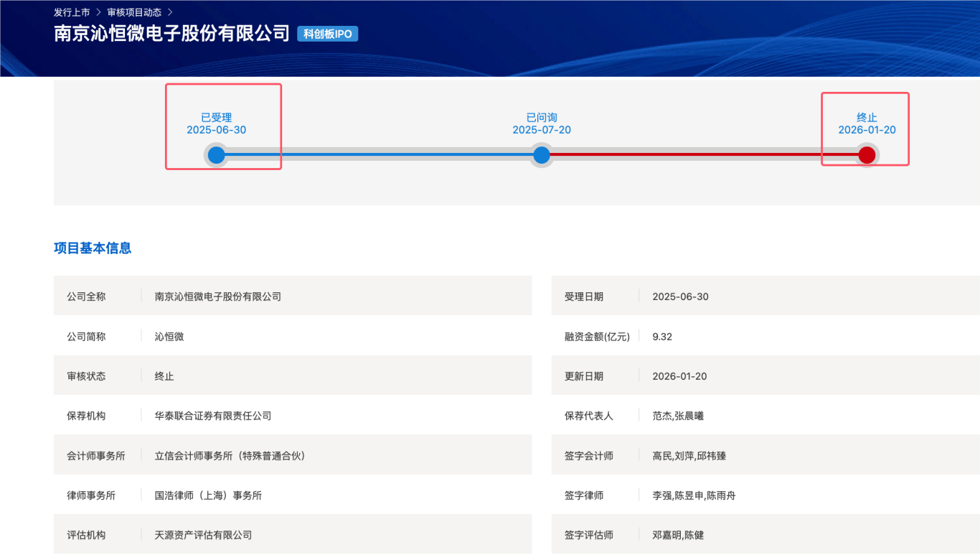Image resolution: width=980 pixels, height=560 pixels.
Task: Click the chevron arrow after 发行上市
Action: coord(98,12)
